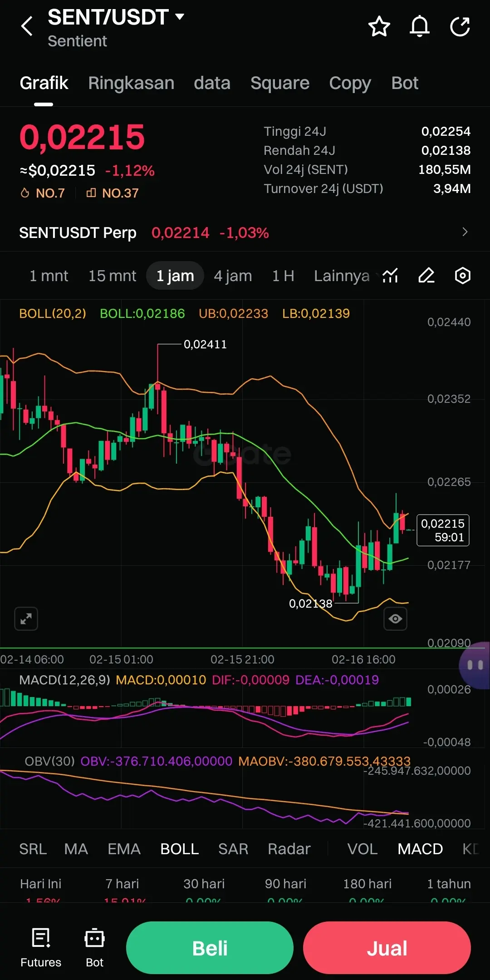Switch to Ringkasan tab
490x980 pixels.
(131, 83)
